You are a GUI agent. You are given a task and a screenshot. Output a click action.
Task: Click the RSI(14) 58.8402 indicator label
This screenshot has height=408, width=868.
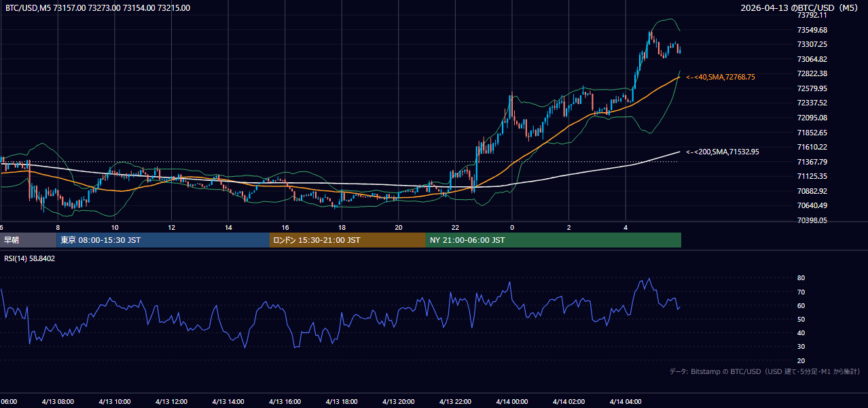[x=30, y=258]
